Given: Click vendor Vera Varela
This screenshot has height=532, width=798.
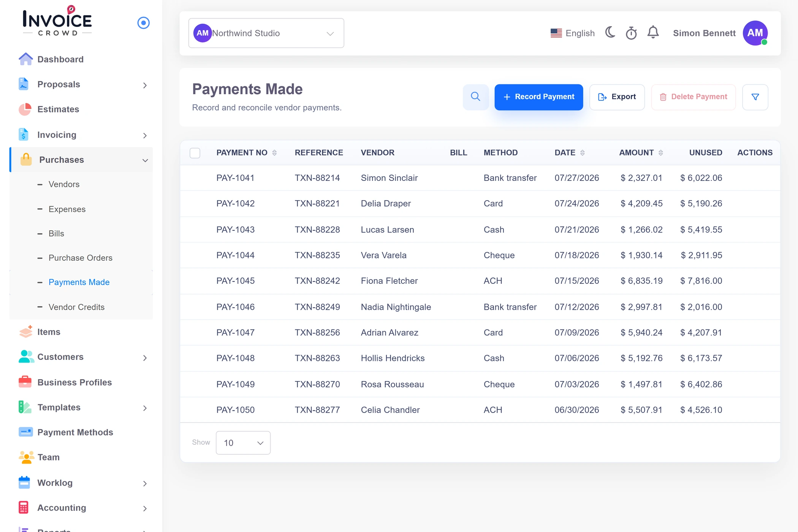Looking at the screenshot, I should (x=383, y=255).
